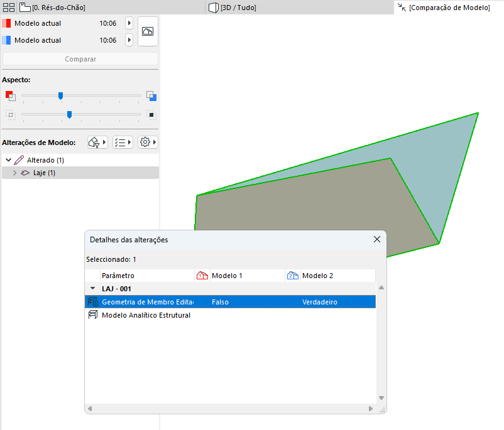This screenshot has width=504, height=430.
Task: Open the tab overview grid icon
Action: [9, 8]
